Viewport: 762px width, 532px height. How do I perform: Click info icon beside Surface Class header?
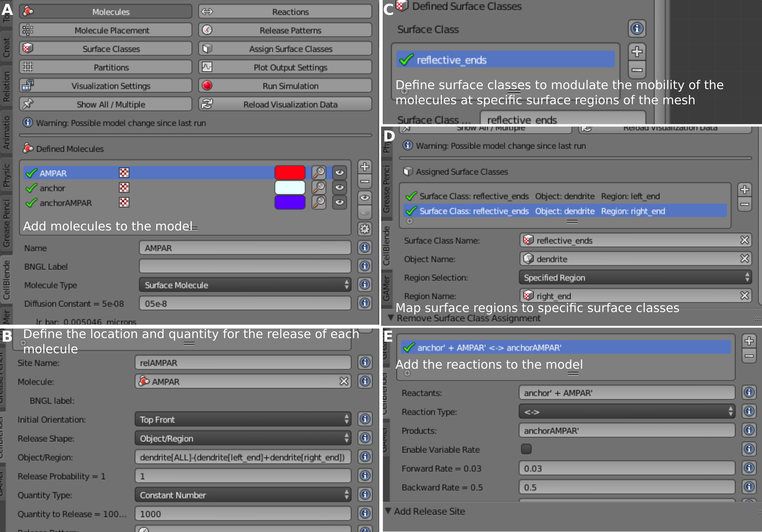click(x=637, y=29)
